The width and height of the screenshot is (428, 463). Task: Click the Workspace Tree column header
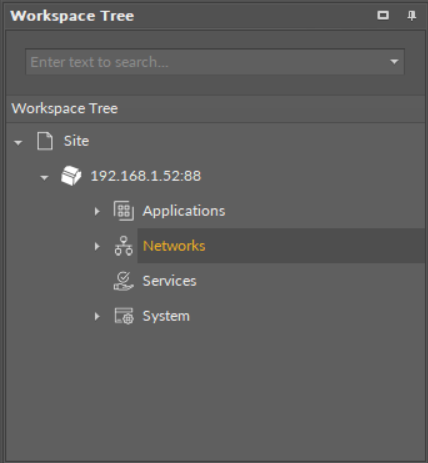pos(215,109)
